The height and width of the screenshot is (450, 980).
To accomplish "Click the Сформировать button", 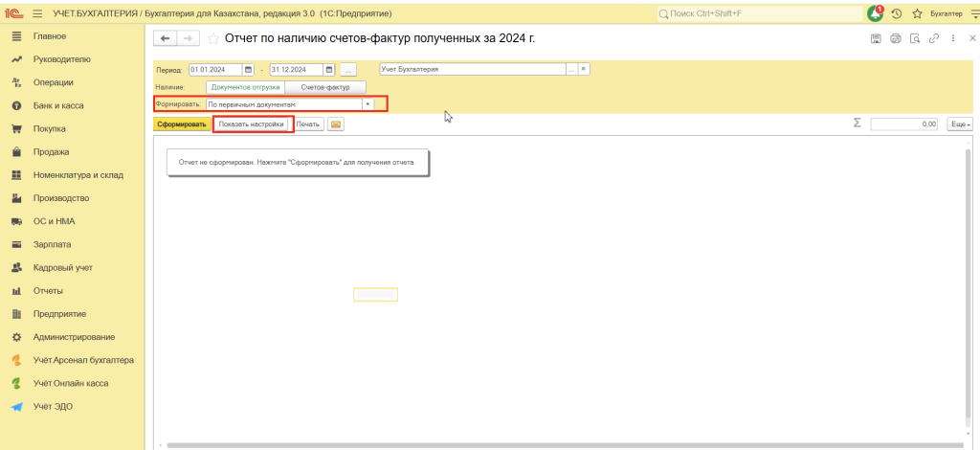I will pos(181,124).
